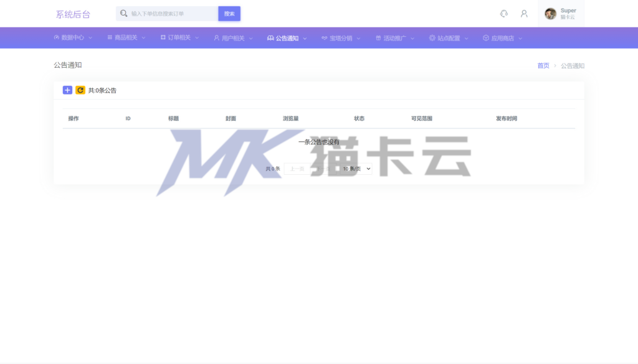This screenshot has height=364, width=638.
Task: Click the 状态 column header
Action: pos(359,118)
